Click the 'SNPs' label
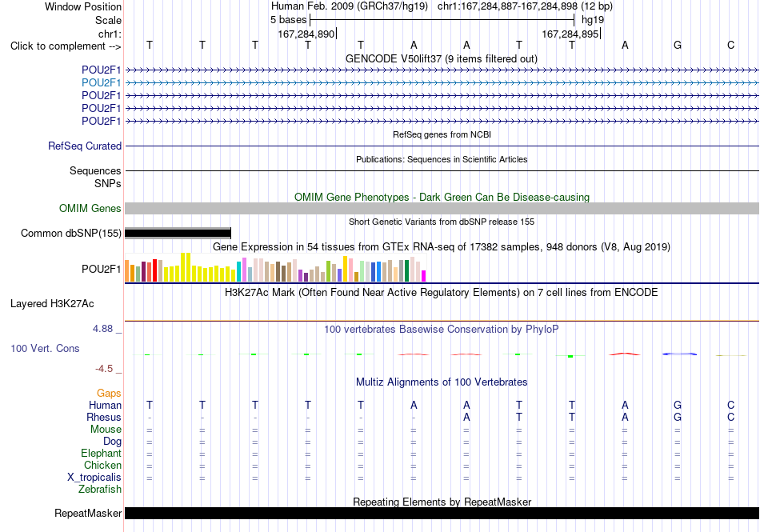 click(x=108, y=184)
